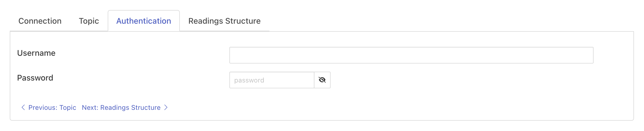Return to the Connection settings tab

[40, 21]
